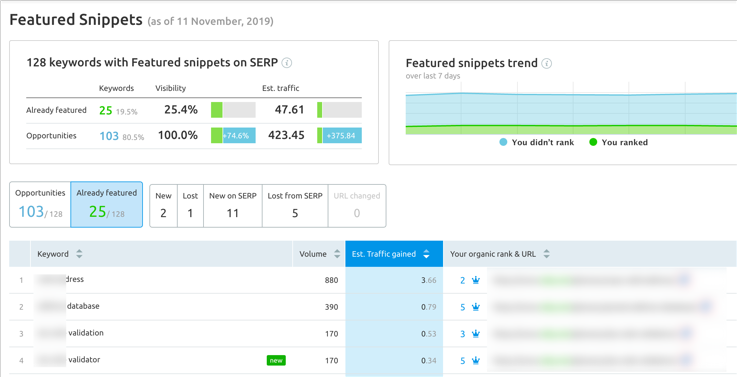737x377 pixels.
Task: Filter by New snippets count
Action: [x=164, y=205]
